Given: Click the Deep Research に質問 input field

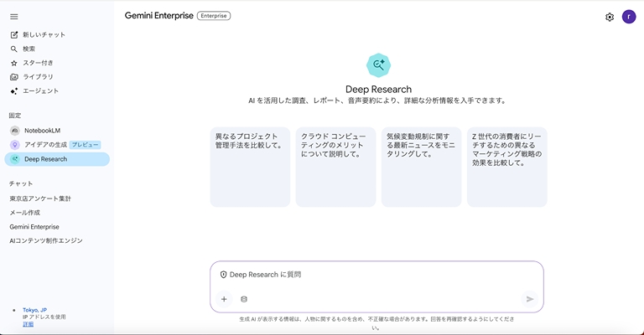Looking at the screenshot, I should click(x=377, y=275).
